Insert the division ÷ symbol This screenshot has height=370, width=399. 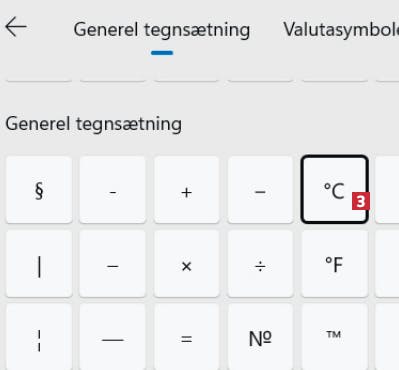tap(260, 264)
